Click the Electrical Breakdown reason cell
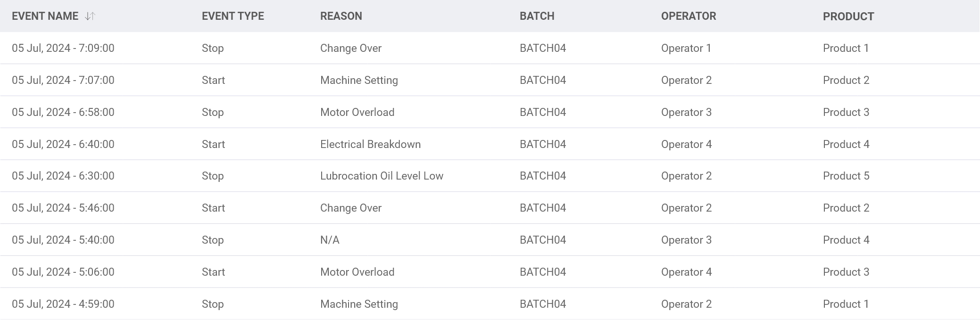 tap(370, 144)
